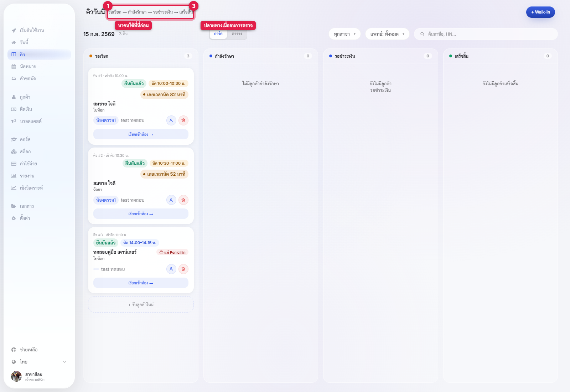The image size is (570, 392).
Task: Click + รับลูกค้าใหม่ add customer button
Action: (x=141, y=305)
